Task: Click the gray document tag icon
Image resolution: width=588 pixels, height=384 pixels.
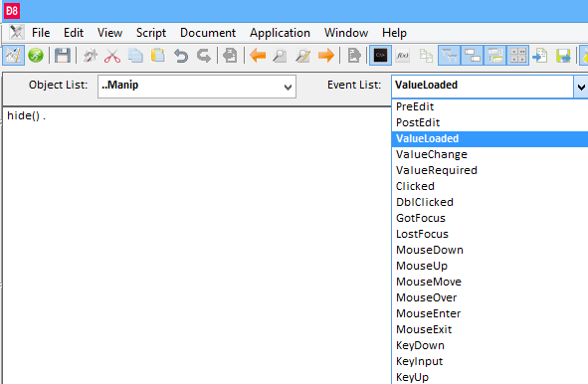Action: point(353,56)
